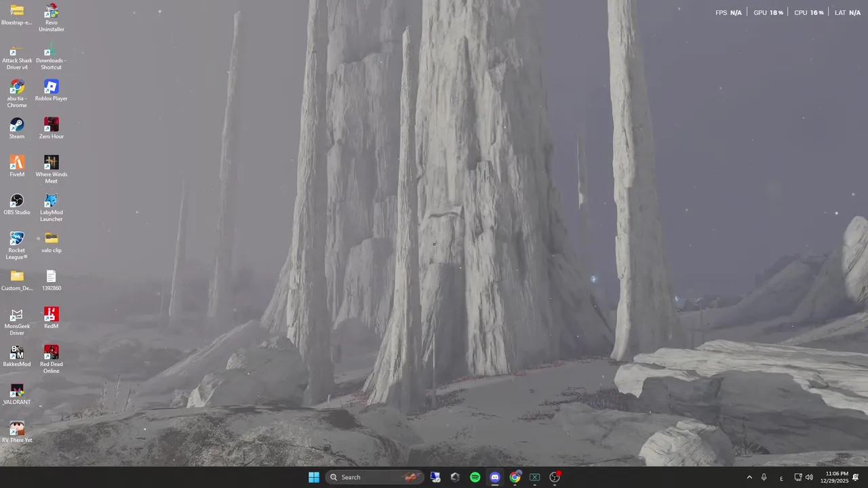The width and height of the screenshot is (868, 488).
Task: Open the Windows Start menu
Action: (314, 477)
